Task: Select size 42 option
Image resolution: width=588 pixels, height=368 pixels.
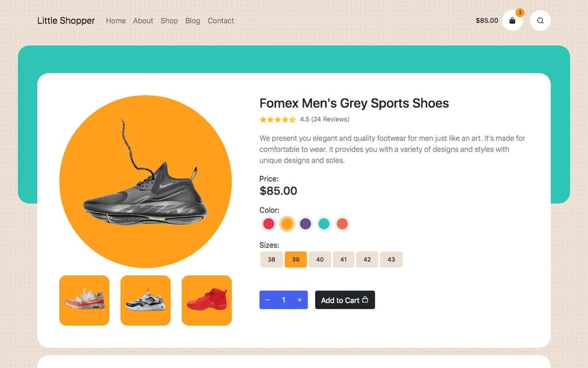Action: pyautogui.click(x=367, y=260)
